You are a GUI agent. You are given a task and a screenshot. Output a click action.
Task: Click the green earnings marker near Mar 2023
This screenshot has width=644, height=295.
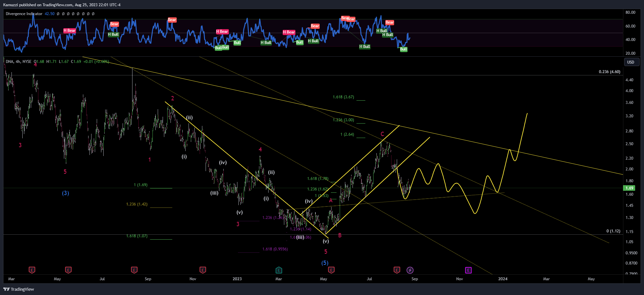(279, 270)
